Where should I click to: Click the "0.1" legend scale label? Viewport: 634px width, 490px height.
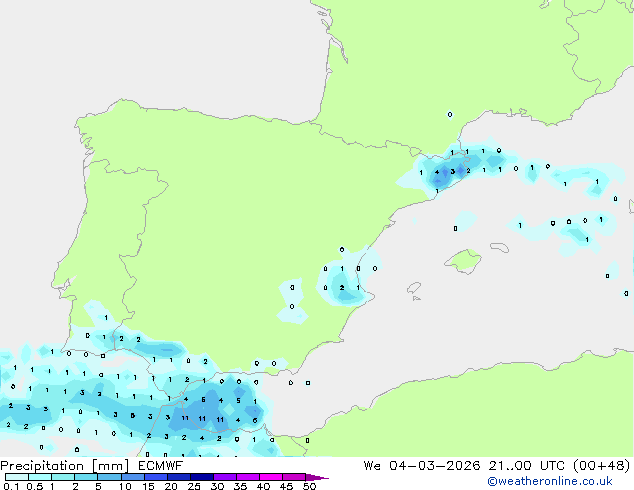[x=11, y=486]
